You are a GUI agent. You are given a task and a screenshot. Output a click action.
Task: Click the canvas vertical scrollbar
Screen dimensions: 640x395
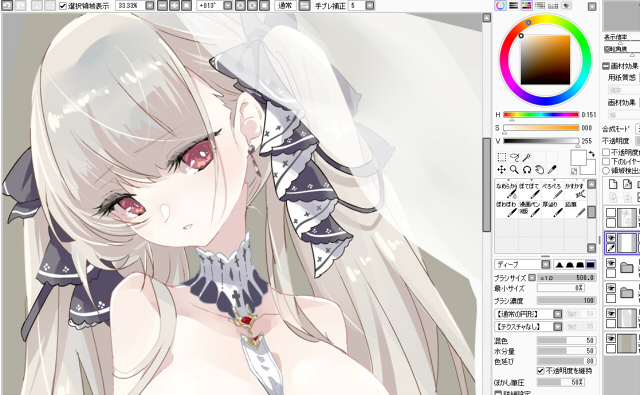(487, 184)
